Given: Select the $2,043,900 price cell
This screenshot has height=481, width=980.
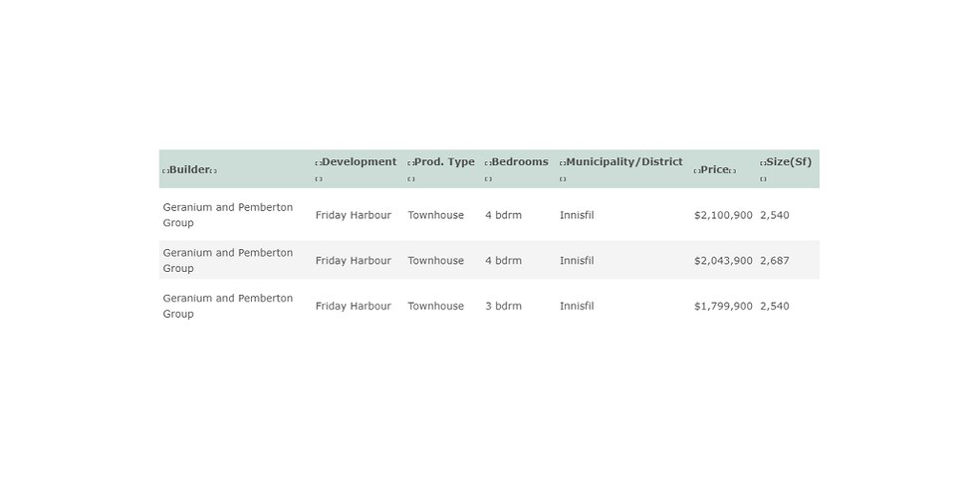Looking at the screenshot, I should pos(722,261).
